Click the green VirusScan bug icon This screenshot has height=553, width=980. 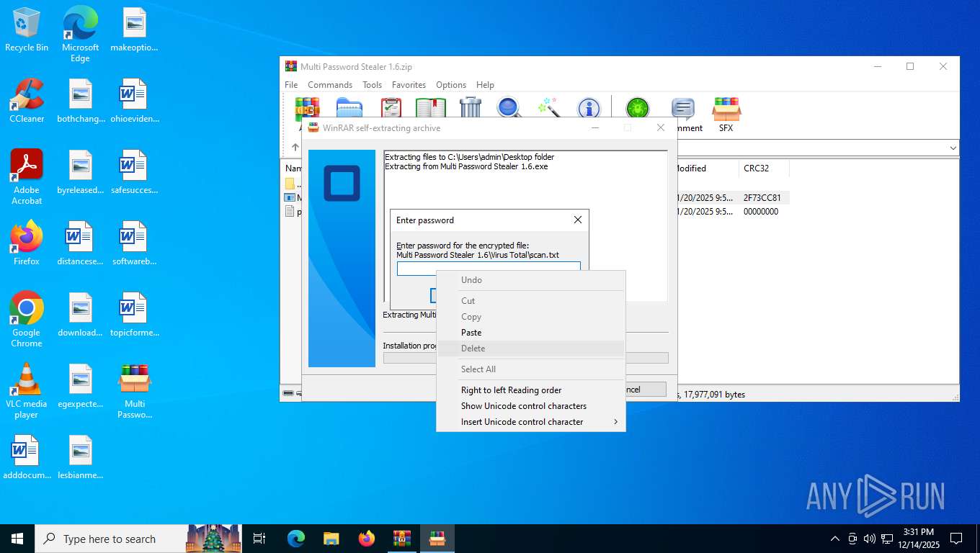[637, 108]
